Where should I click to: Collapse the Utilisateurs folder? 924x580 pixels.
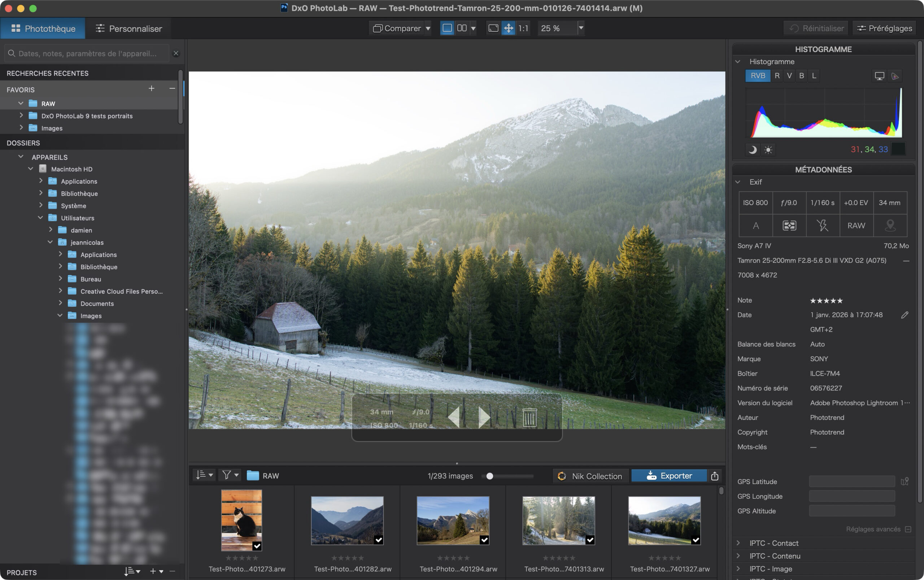40,218
